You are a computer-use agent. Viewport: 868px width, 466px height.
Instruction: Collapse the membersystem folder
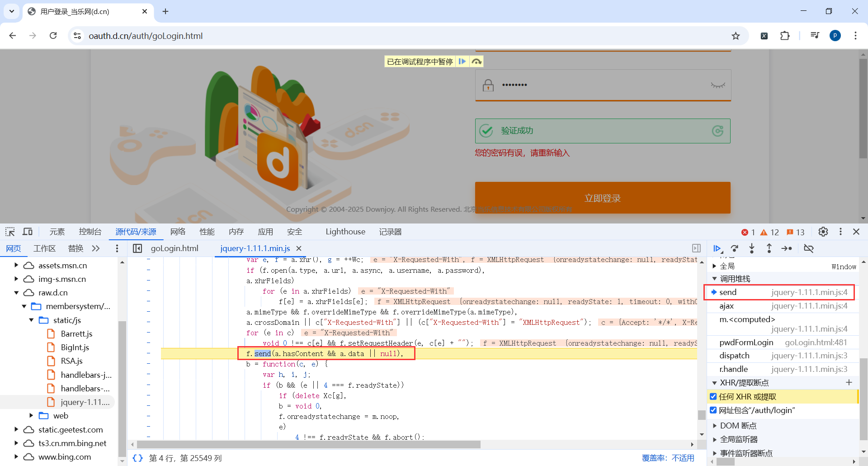coord(24,306)
